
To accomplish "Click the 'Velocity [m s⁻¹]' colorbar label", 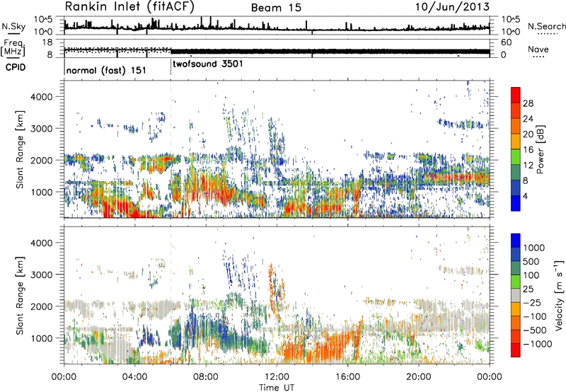I will point(559,295).
